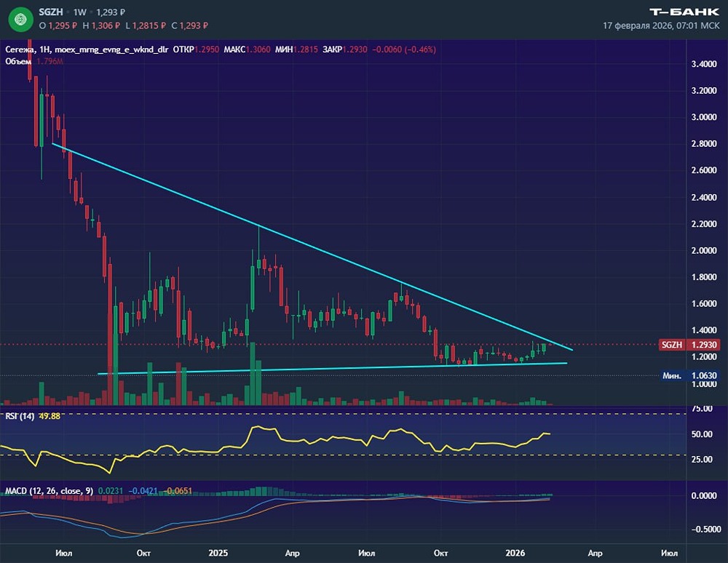The image size is (728, 563).
Task: Click the 75.00 RSI axis level
Action: pos(702,409)
